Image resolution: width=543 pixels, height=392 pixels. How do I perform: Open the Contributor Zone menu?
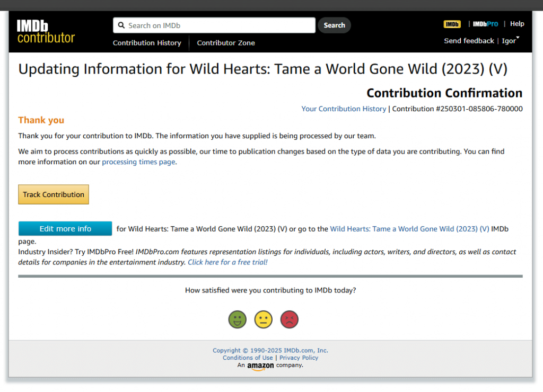click(x=226, y=43)
